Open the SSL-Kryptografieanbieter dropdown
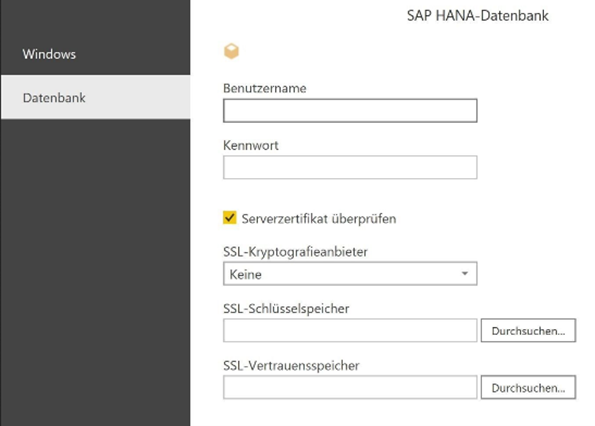This screenshot has height=426, width=595. point(350,274)
